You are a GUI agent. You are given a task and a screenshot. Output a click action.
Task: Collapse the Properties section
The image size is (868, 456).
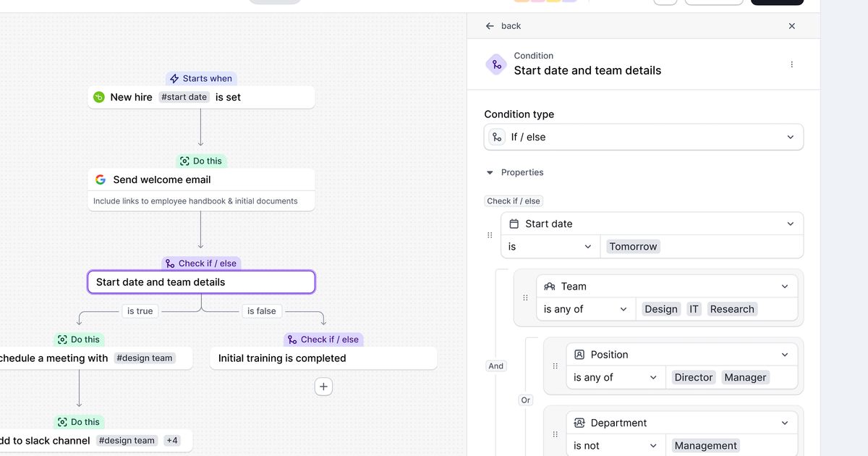pyautogui.click(x=490, y=173)
